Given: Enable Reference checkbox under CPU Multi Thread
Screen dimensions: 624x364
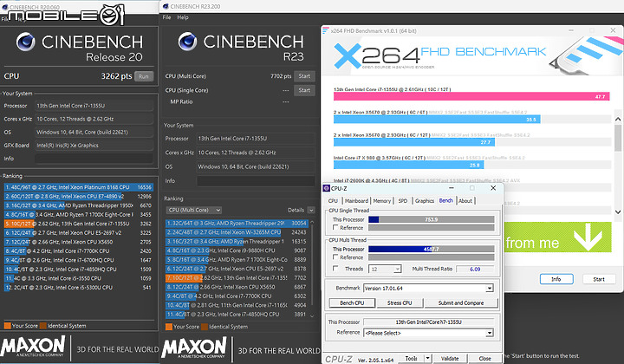Looking at the screenshot, I should click(335, 257).
